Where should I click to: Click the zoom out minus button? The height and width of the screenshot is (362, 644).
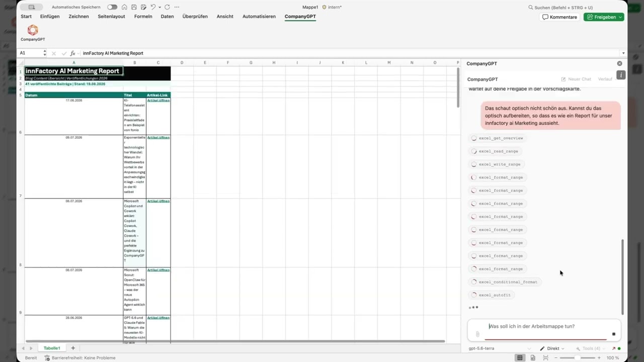555,357
